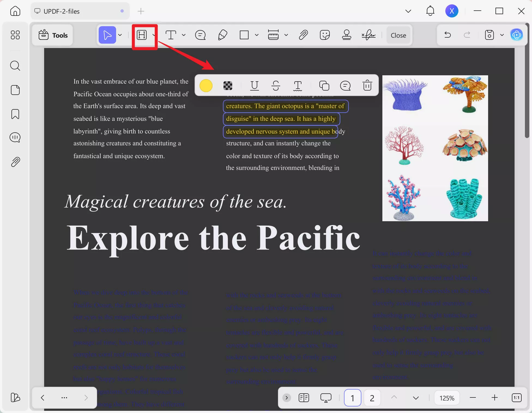Toggle underline on selected annotation
Viewport: 532px width, 413px height.
click(x=254, y=86)
